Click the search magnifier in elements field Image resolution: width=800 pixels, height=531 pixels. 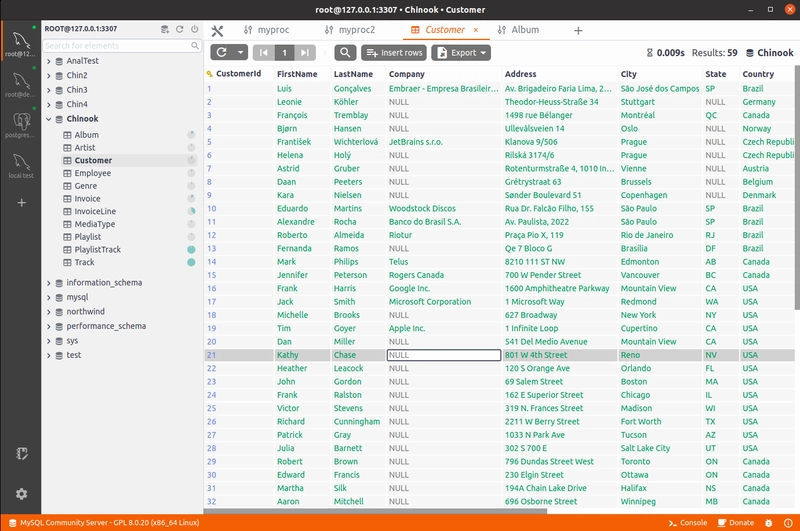pyautogui.click(x=195, y=45)
